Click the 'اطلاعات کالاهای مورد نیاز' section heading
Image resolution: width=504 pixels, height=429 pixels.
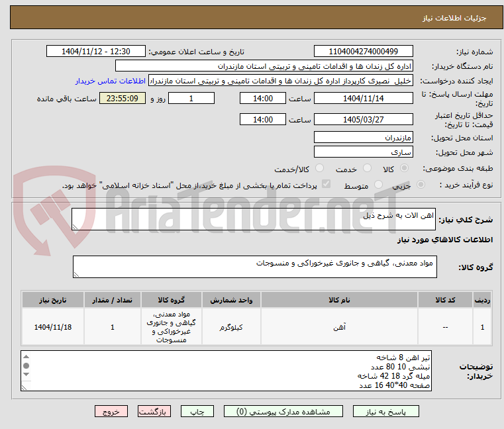[445, 240]
